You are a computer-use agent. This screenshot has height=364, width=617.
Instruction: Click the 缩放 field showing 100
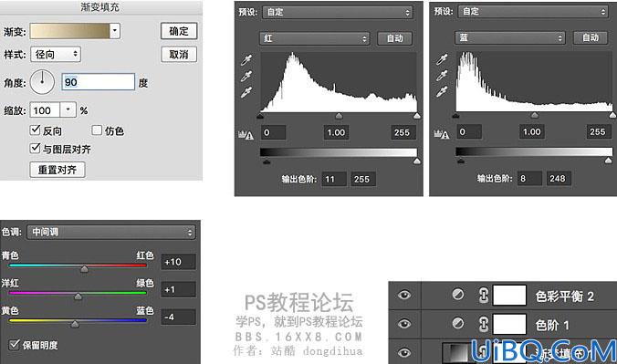click(x=45, y=110)
